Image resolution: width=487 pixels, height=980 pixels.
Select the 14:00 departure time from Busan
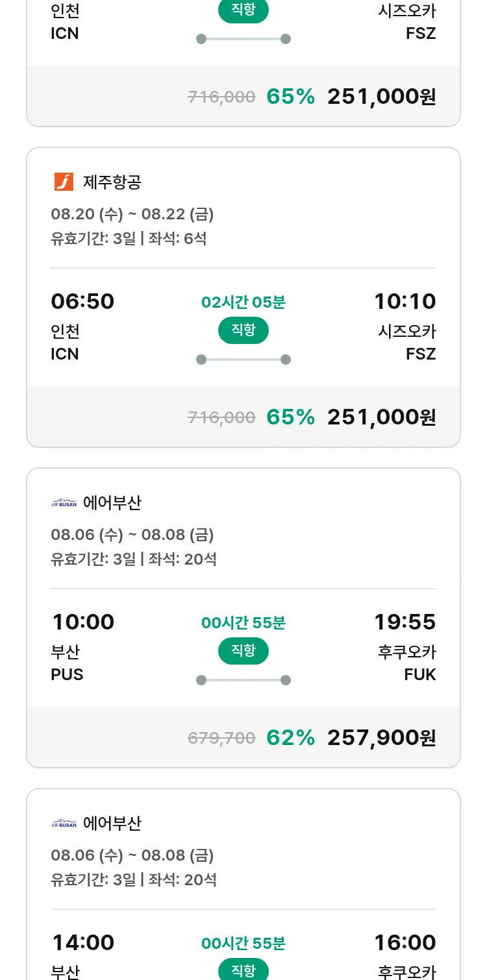[x=83, y=942]
